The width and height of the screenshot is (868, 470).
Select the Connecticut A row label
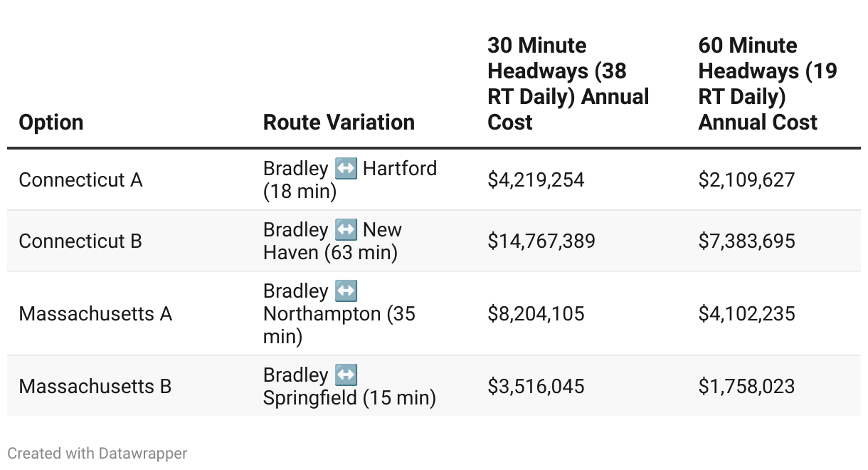point(80,180)
